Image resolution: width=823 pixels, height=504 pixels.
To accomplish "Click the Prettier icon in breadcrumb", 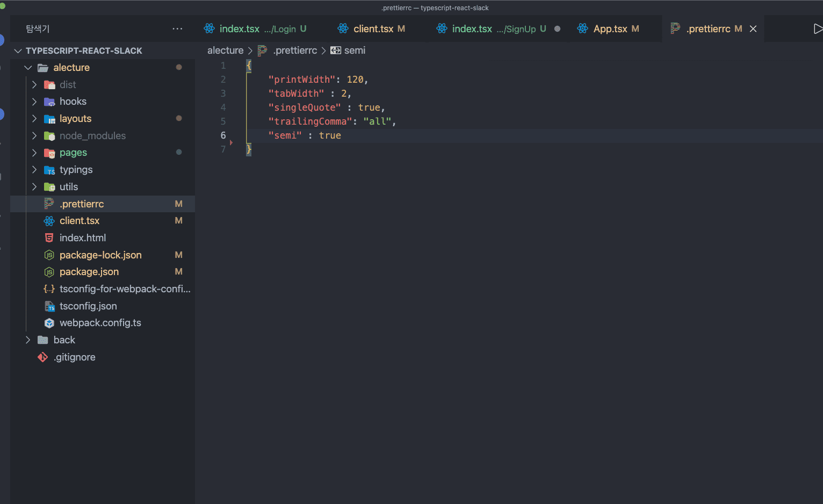I will coord(262,51).
